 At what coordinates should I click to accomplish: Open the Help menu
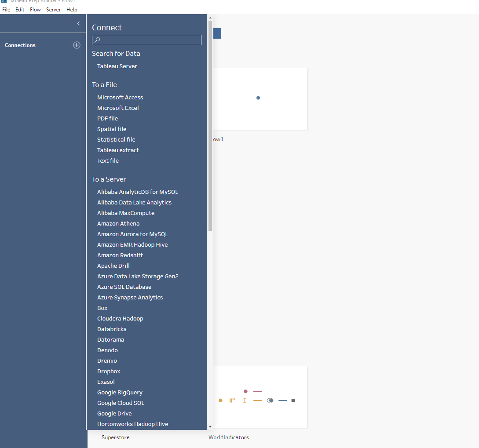coord(72,10)
